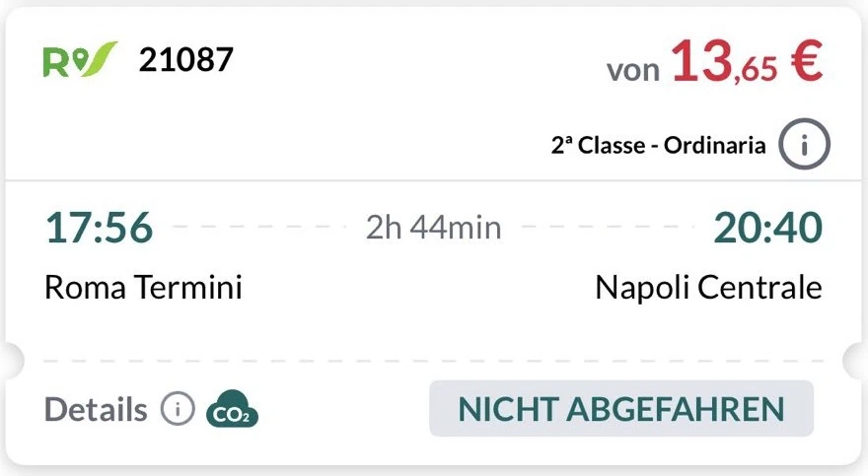
Task: Open the Details link
Action: click(96, 409)
